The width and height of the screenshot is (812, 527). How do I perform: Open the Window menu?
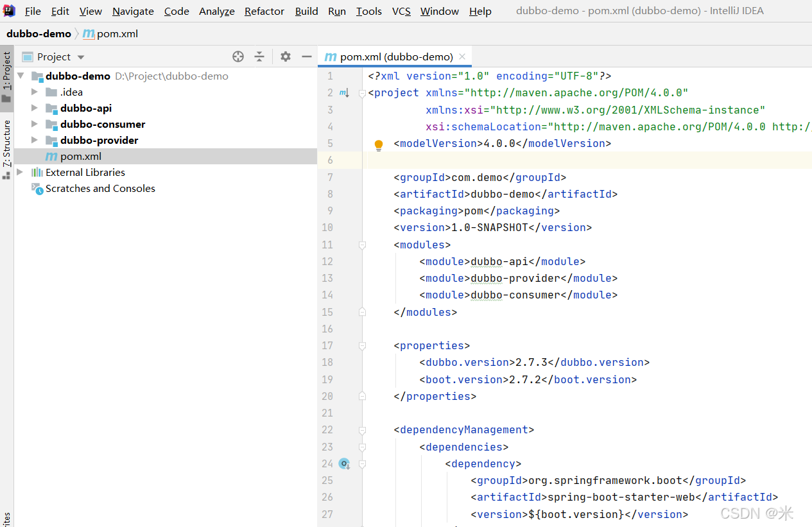point(440,11)
